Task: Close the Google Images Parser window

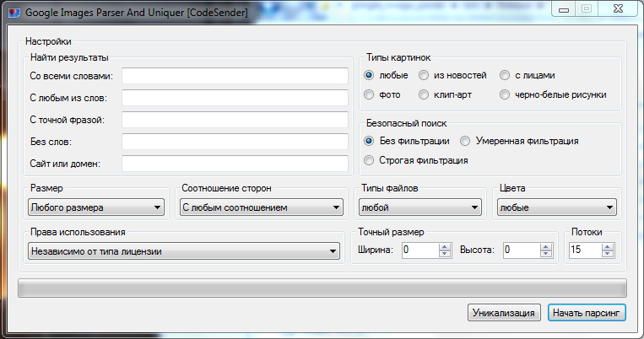Action: point(618,9)
